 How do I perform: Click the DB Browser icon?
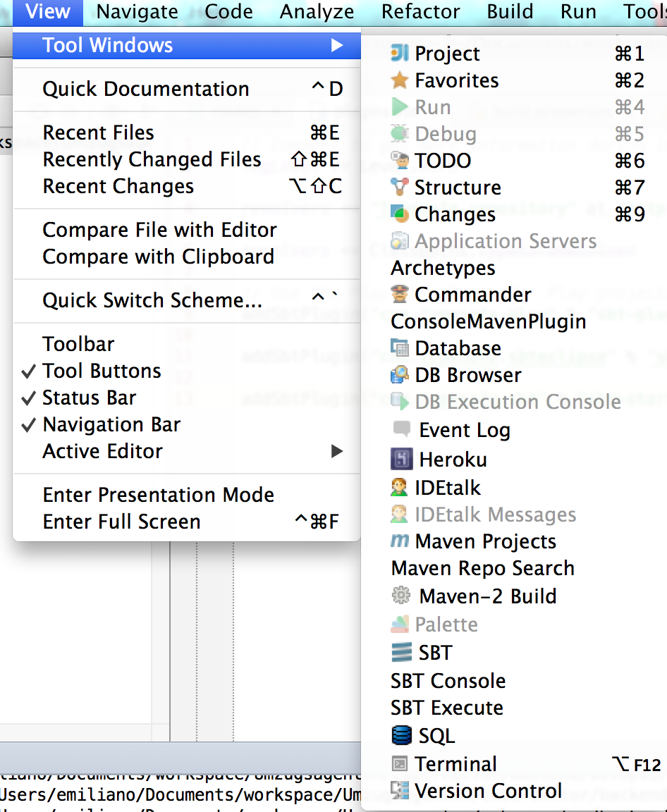tap(400, 375)
